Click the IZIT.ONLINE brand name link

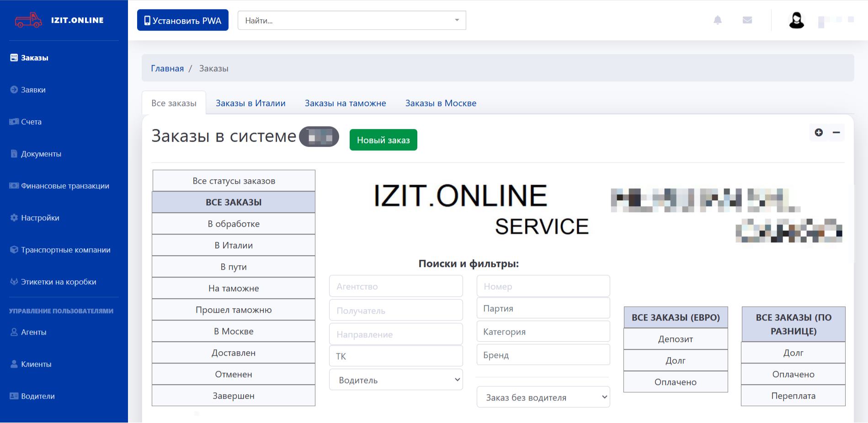tap(77, 20)
